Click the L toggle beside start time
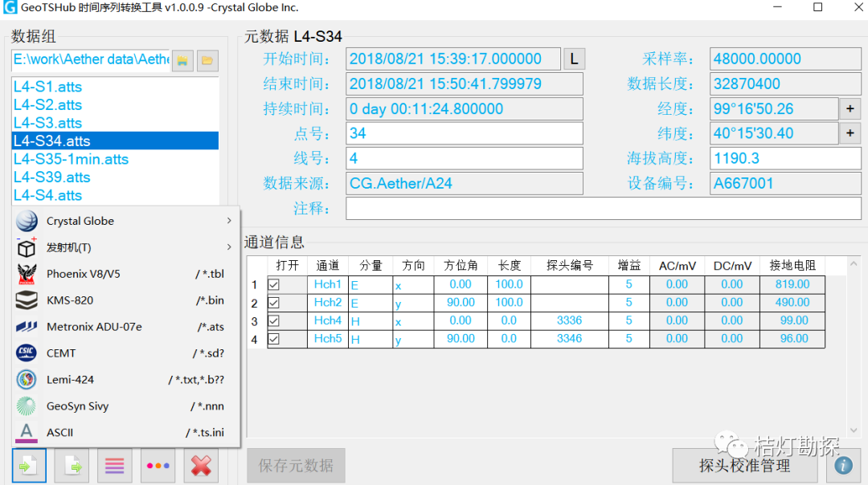 pyautogui.click(x=574, y=59)
